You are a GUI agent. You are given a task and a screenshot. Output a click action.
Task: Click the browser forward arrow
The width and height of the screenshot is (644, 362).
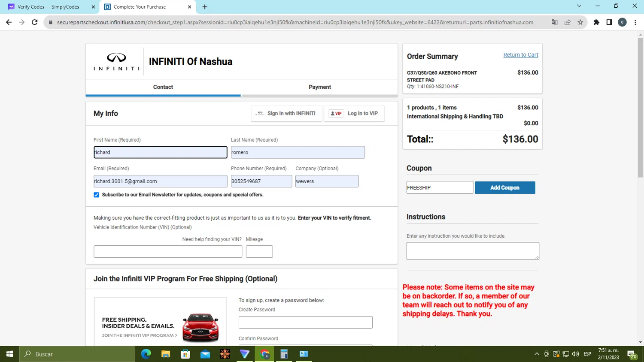point(22,22)
